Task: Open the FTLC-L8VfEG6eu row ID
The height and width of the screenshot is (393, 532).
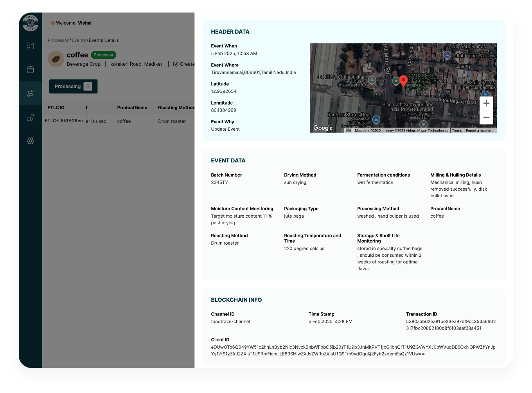Action: (x=64, y=121)
